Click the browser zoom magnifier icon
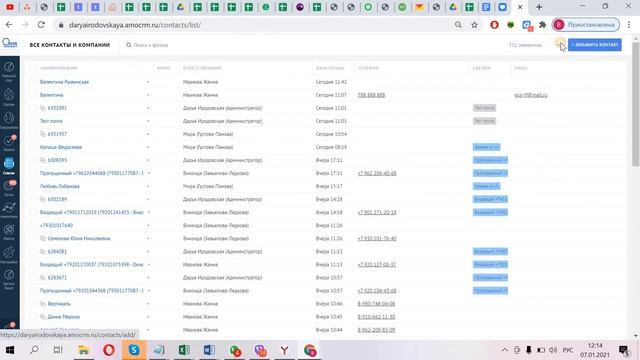The width and height of the screenshot is (640, 360). tap(458, 25)
